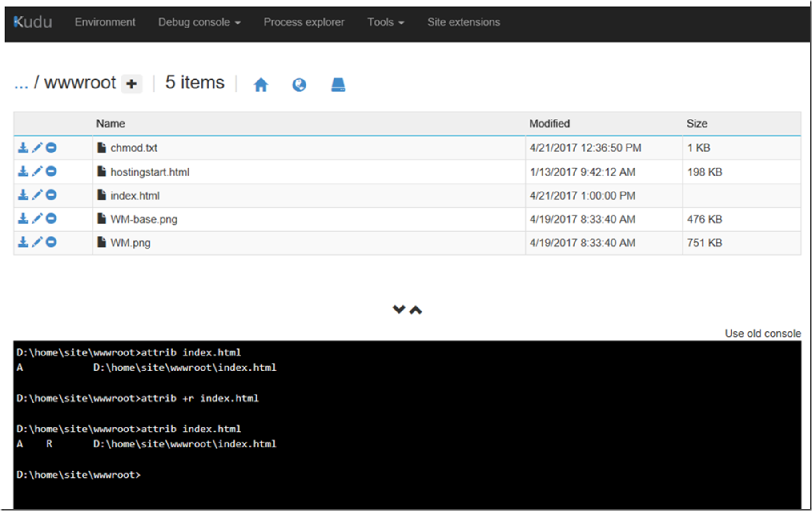Go to home directory via house icon

click(x=261, y=84)
